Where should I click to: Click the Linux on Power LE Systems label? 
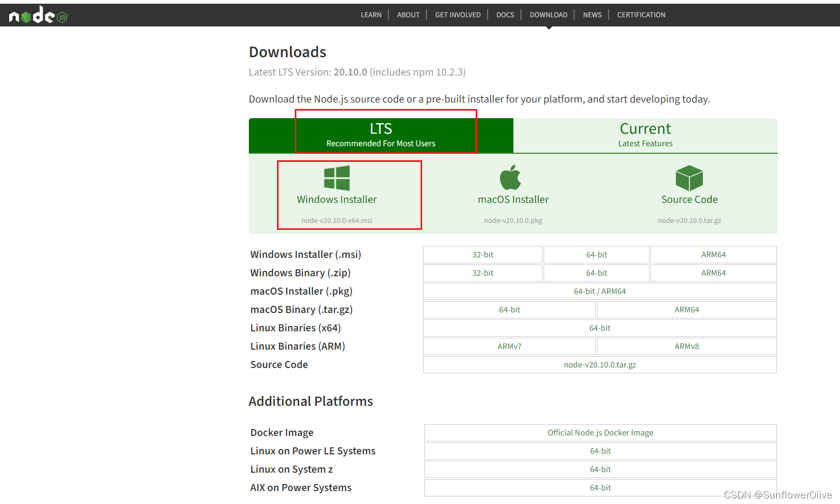click(313, 451)
